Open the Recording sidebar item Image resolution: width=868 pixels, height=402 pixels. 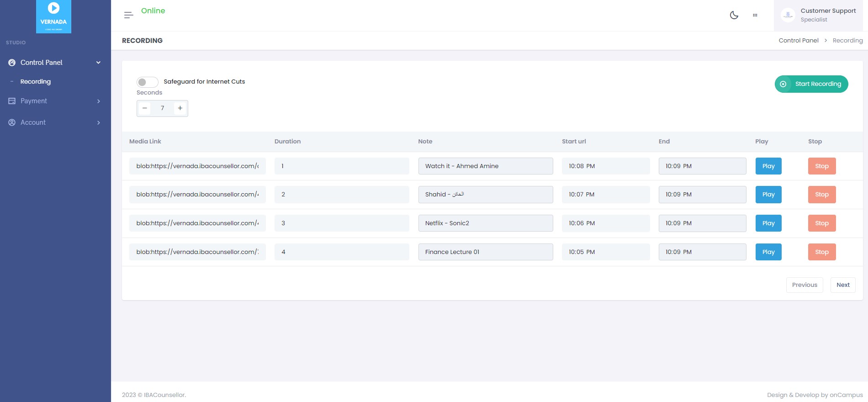pos(36,82)
